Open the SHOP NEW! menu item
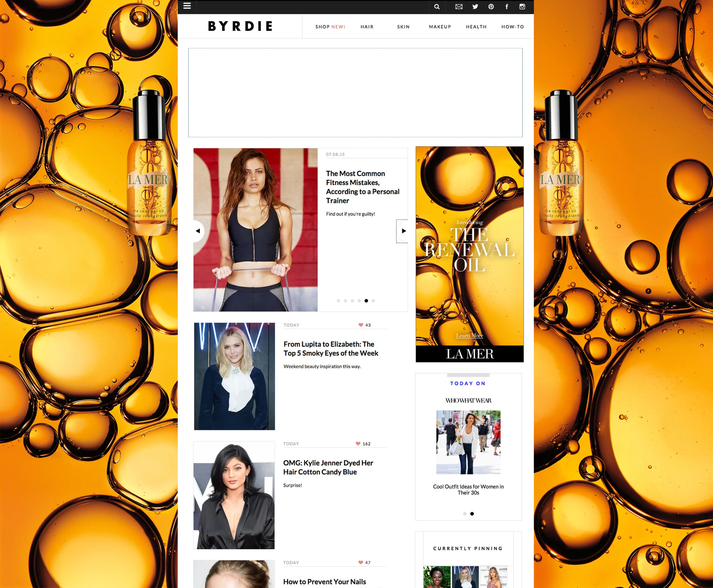Screen dimensions: 713x588 click(x=331, y=27)
